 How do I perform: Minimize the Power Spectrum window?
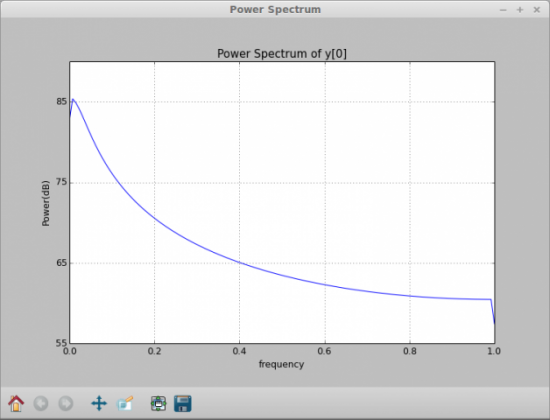click(503, 10)
